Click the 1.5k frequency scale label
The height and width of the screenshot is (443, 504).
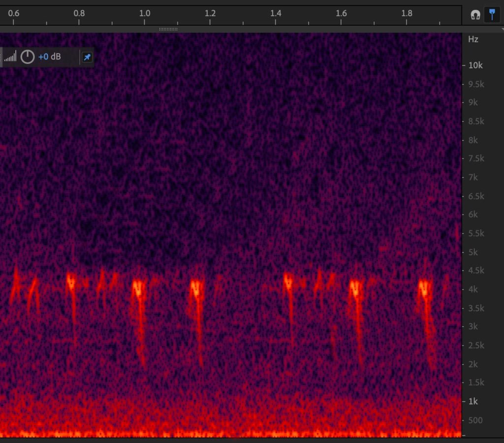tap(476, 383)
